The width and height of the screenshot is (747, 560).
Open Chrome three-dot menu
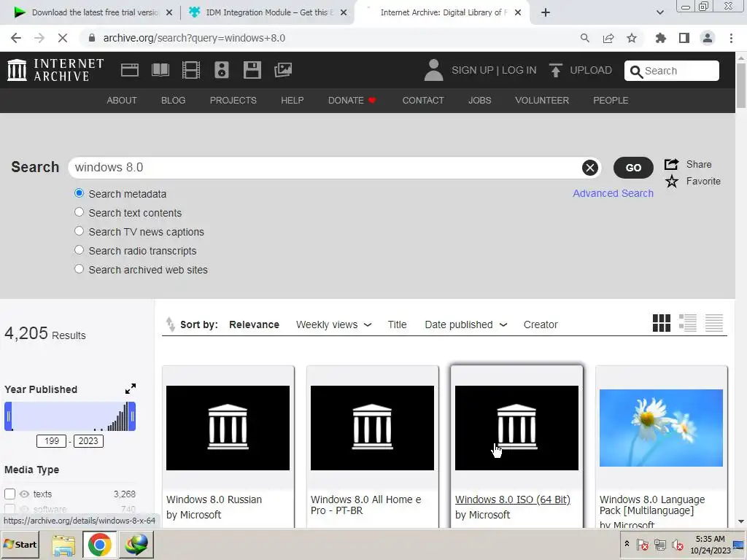tap(731, 38)
